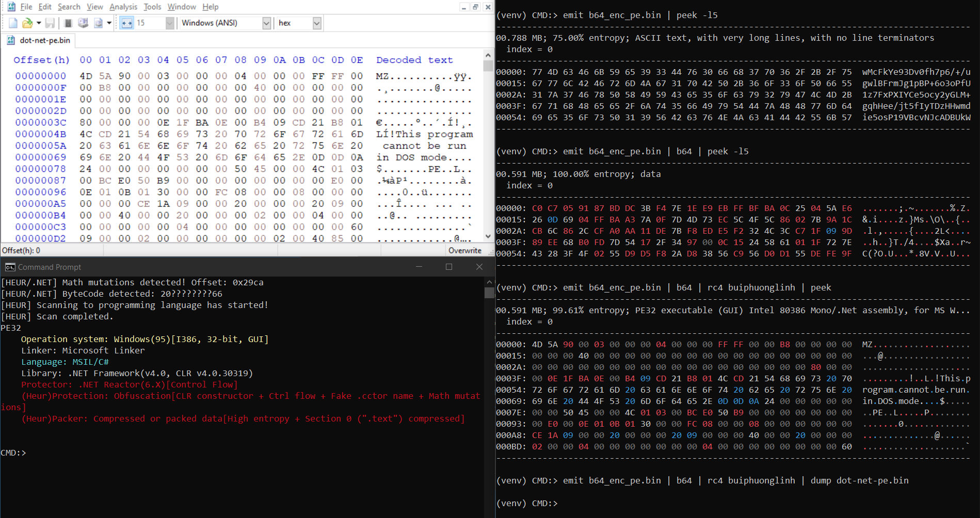Click the 'Protector: .NET Reactor(6.X)' line

130,384
